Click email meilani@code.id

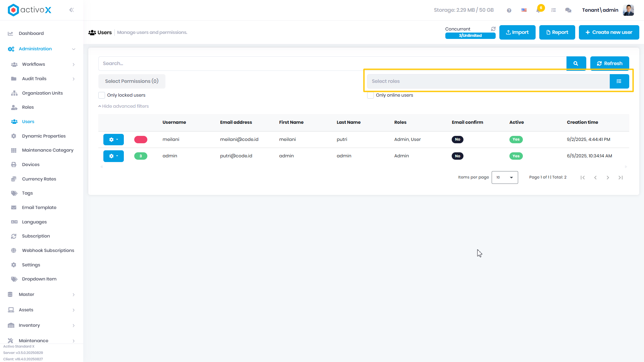(239, 140)
